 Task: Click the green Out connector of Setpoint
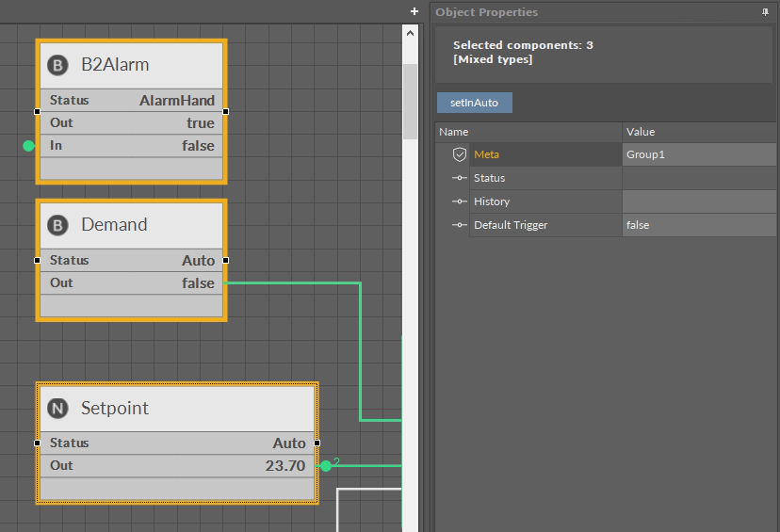tap(326, 465)
